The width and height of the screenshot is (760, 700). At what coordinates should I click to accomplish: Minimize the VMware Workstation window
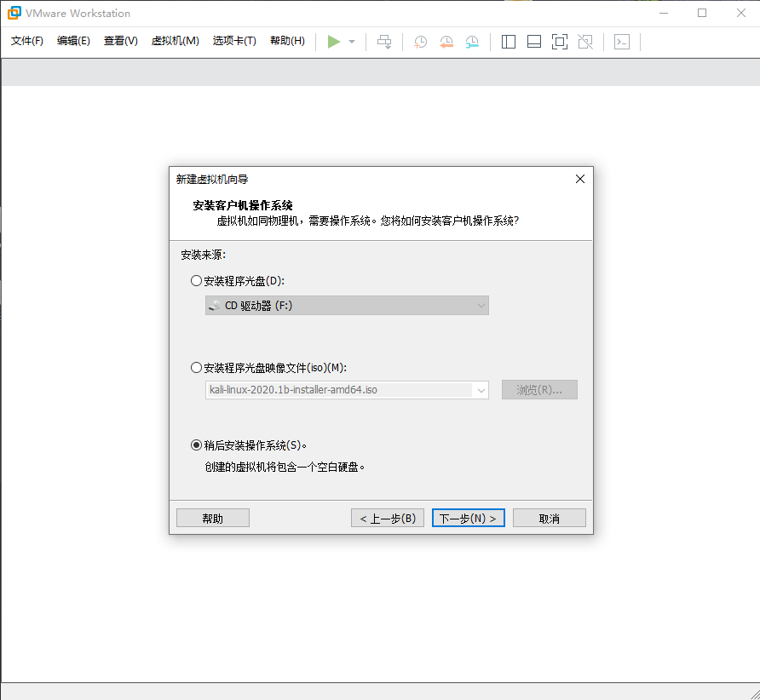[664, 13]
